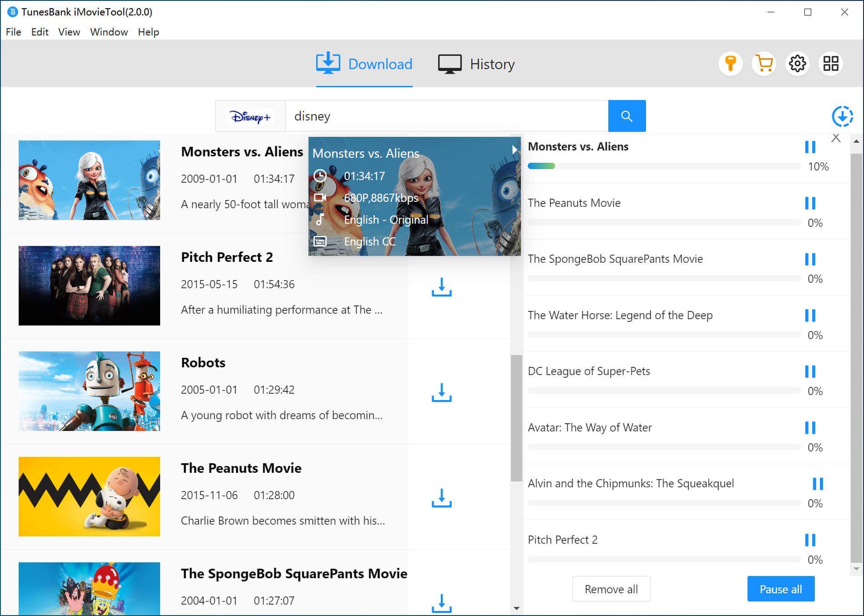Viewport: 864px width, 616px height.
Task: Download The Peanuts Movie from results
Action: [441, 498]
